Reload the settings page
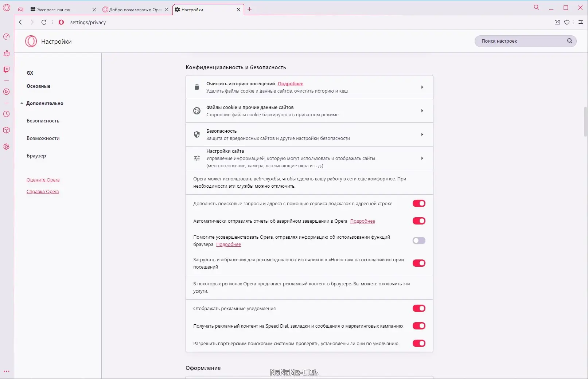 point(44,22)
